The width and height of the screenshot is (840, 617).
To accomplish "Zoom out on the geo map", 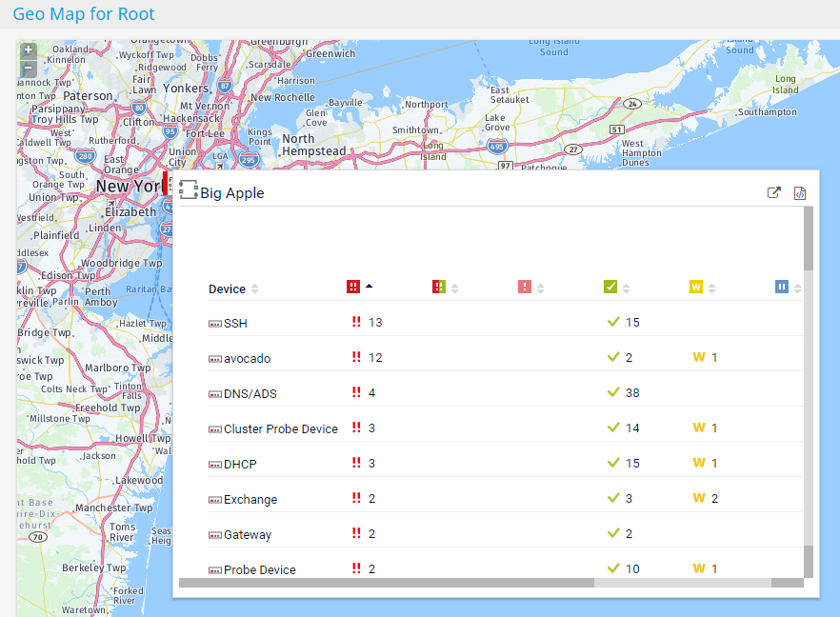I will [x=29, y=68].
